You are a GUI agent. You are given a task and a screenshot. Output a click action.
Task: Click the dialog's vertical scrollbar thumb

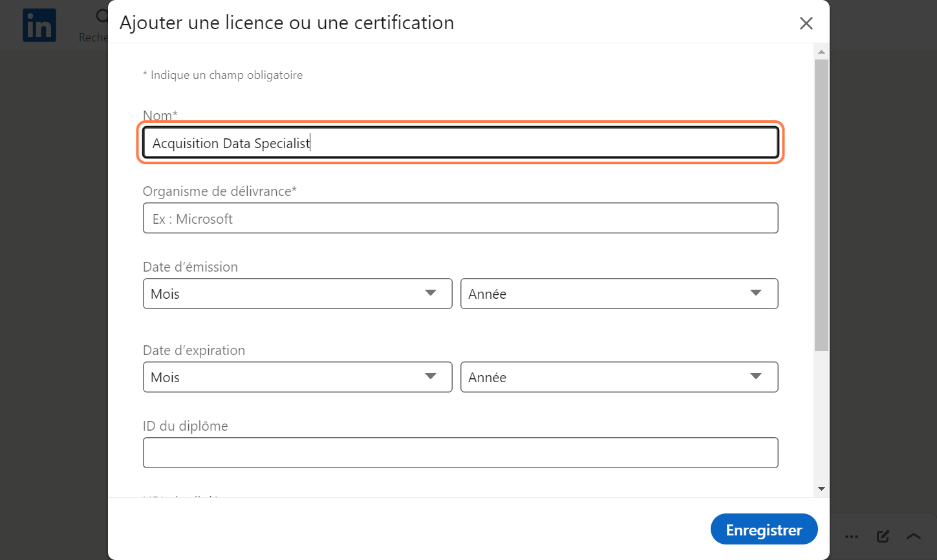(821, 205)
